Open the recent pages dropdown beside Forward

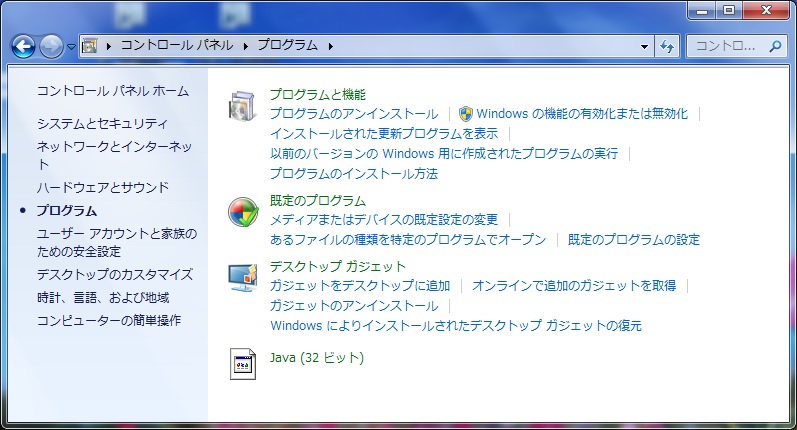click(x=72, y=47)
